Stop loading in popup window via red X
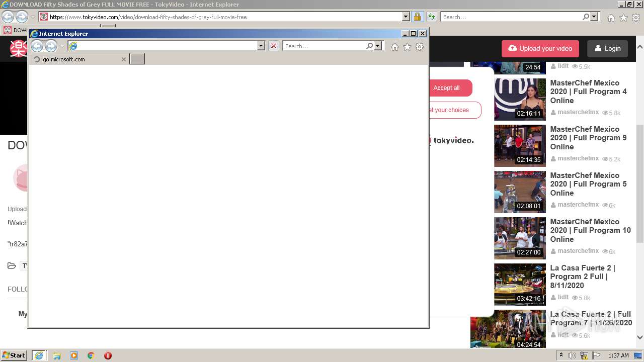The height and width of the screenshot is (362, 644). (273, 46)
